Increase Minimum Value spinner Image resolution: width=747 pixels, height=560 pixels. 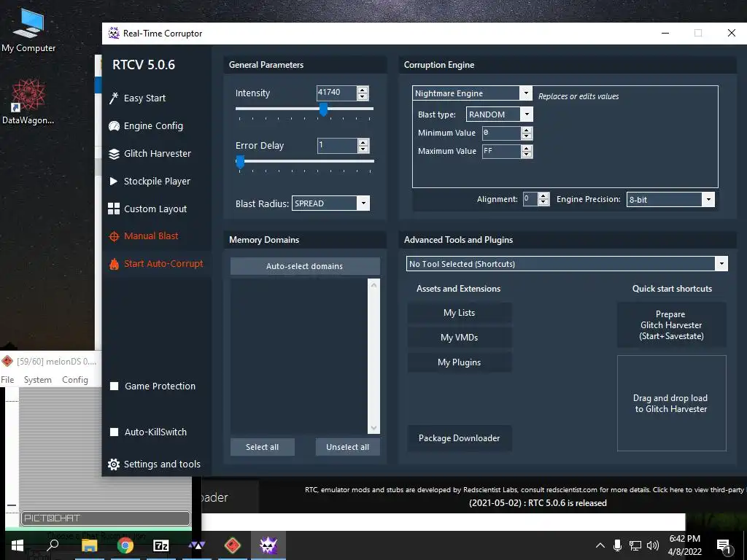(x=527, y=130)
